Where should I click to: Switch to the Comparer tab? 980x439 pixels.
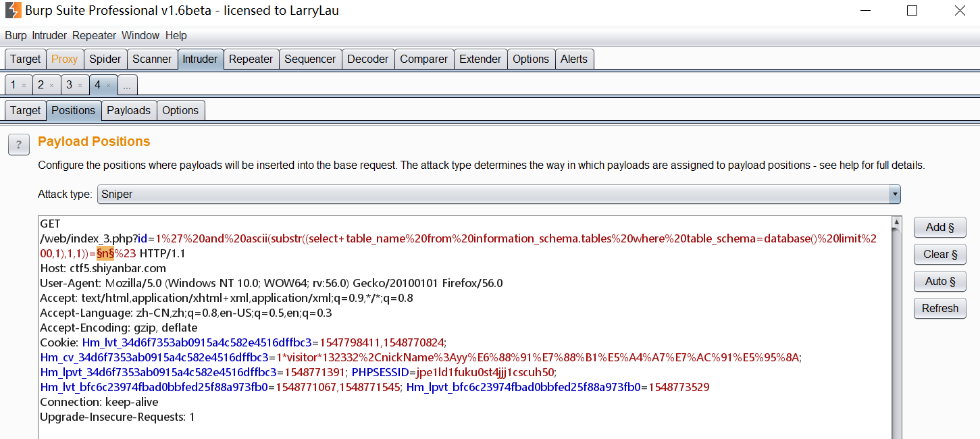coord(424,59)
